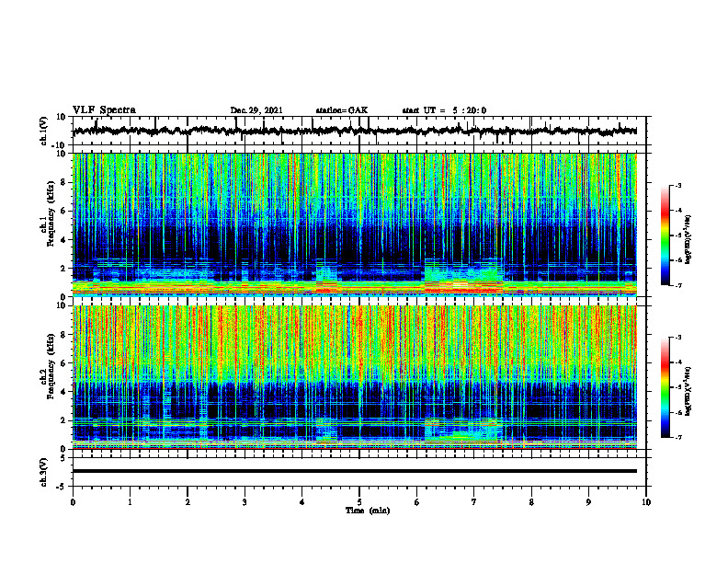The height and width of the screenshot is (563, 728).
Task: Click the ch.2 color bar log(PSD) unit label
Action: [x=688, y=391]
